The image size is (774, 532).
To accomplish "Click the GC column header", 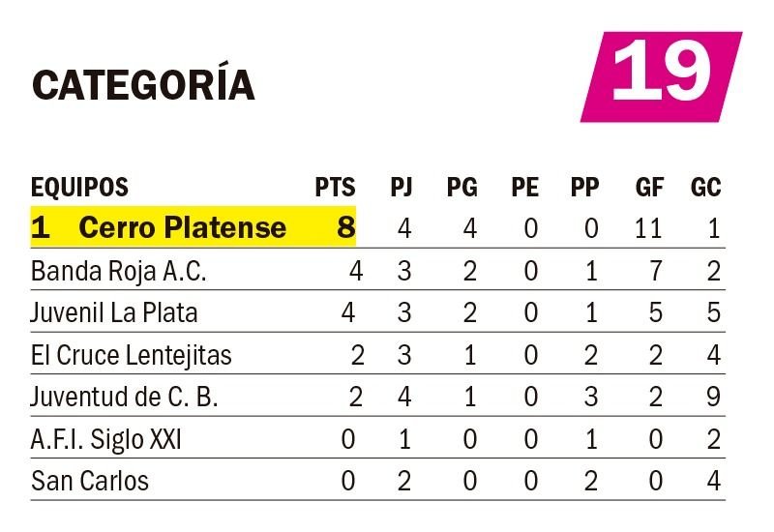I will point(706,188).
